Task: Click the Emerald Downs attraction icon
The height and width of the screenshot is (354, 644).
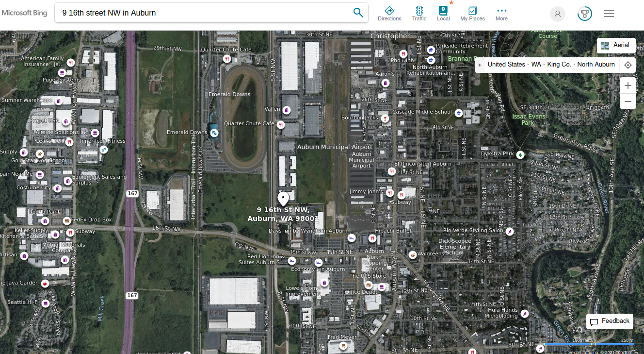Action: pyautogui.click(x=214, y=132)
